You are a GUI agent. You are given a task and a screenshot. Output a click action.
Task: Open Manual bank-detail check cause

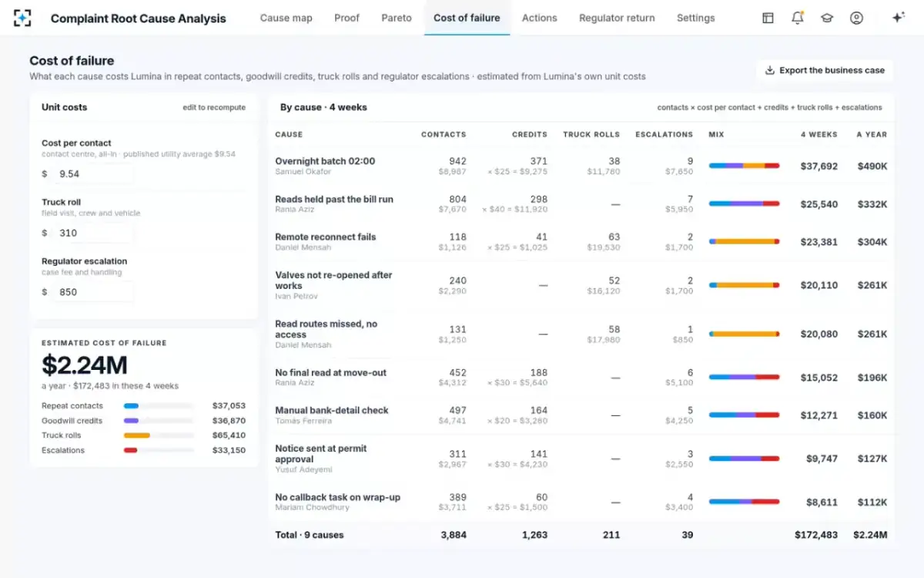click(x=332, y=410)
